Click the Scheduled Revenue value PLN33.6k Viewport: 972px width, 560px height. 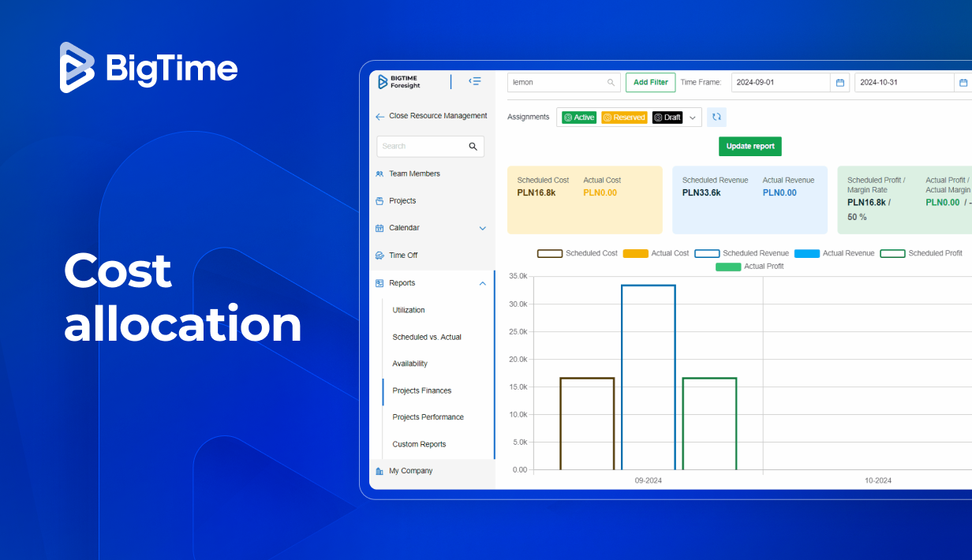(x=701, y=192)
